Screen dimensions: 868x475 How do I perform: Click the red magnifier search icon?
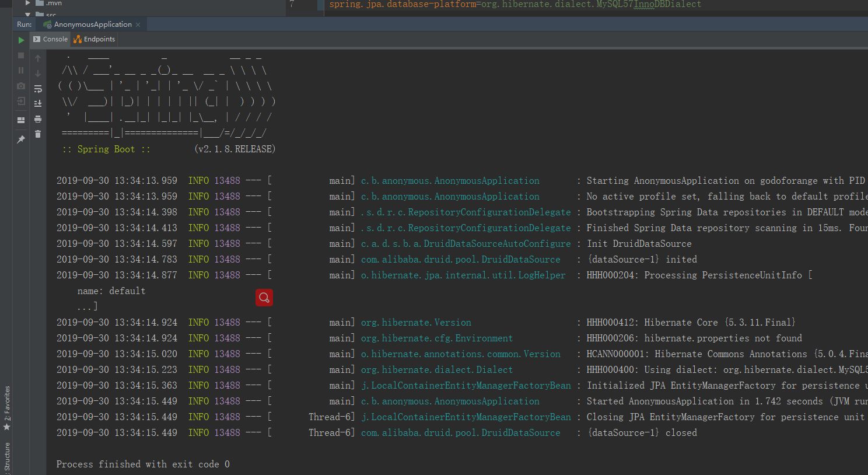[x=264, y=298]
